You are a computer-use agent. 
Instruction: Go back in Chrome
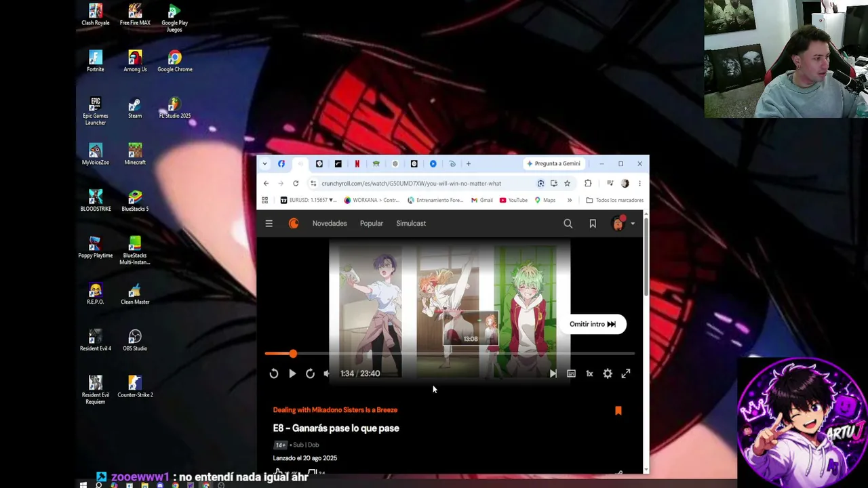click(x=266, y=183)
